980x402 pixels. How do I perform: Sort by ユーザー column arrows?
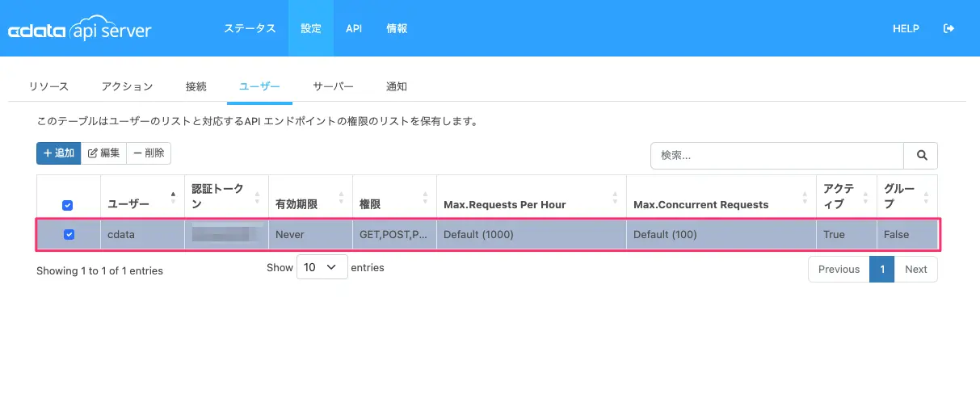click(173, 196)
